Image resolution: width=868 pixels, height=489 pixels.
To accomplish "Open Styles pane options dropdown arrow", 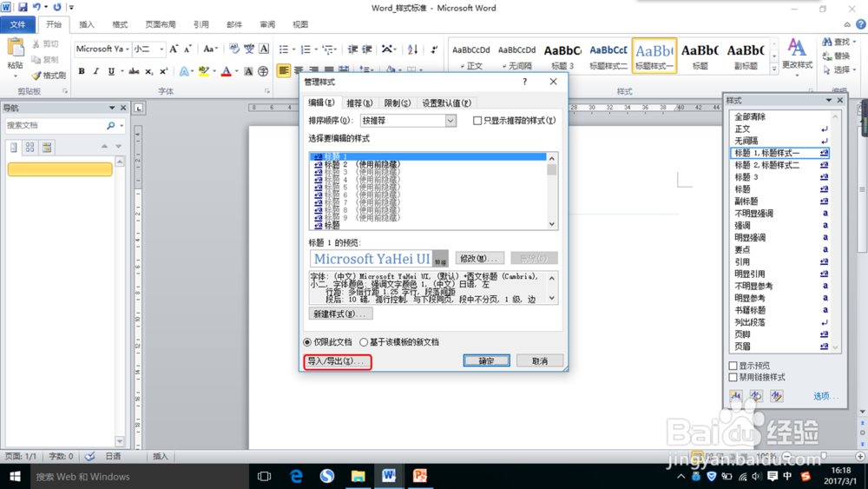I will click(829, 100).
